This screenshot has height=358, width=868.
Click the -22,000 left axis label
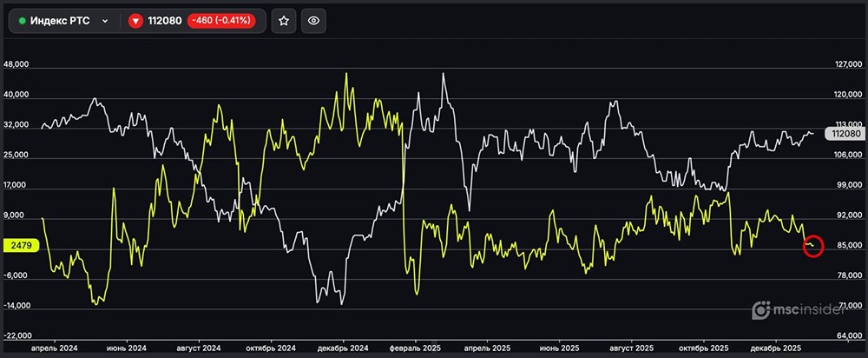pyautogui.click(x=16, y=336)
